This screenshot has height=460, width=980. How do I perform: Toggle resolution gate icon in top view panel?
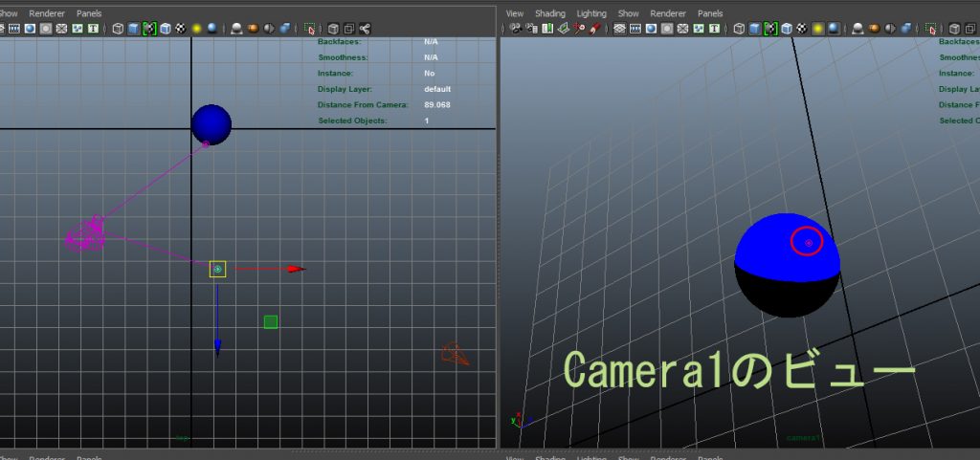[x=30, y=29]
